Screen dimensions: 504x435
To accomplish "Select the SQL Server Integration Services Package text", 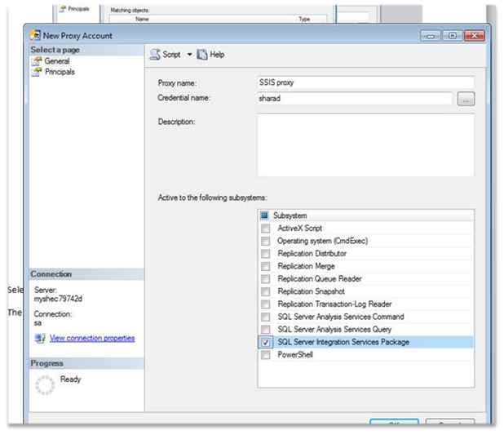I will (x=343, y=342).
